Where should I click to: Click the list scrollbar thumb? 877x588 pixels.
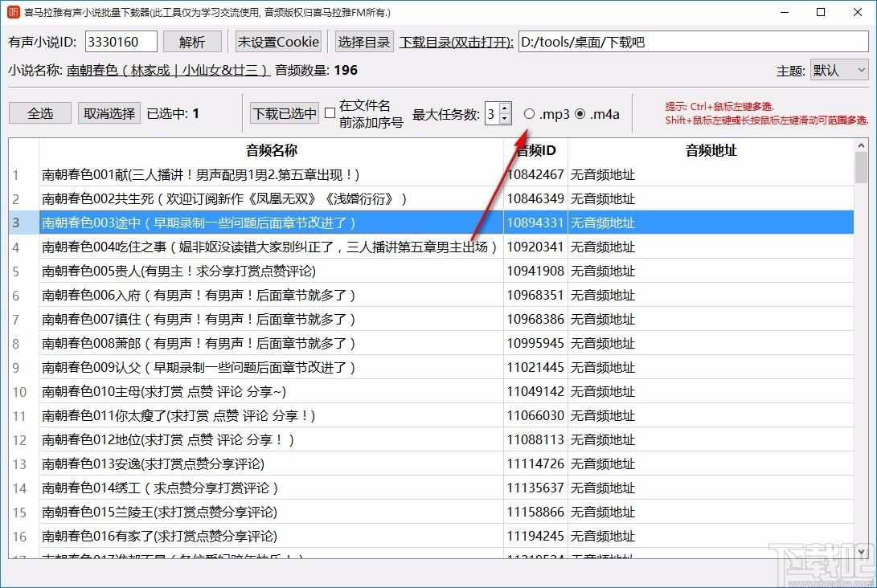tap(861, 168)
